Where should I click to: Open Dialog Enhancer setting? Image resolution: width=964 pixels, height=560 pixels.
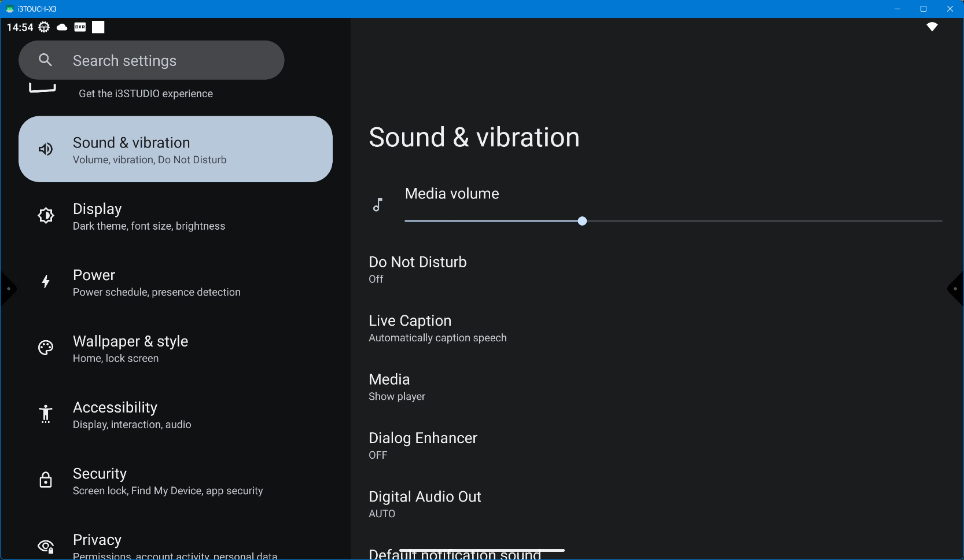(x=423, y=445)
